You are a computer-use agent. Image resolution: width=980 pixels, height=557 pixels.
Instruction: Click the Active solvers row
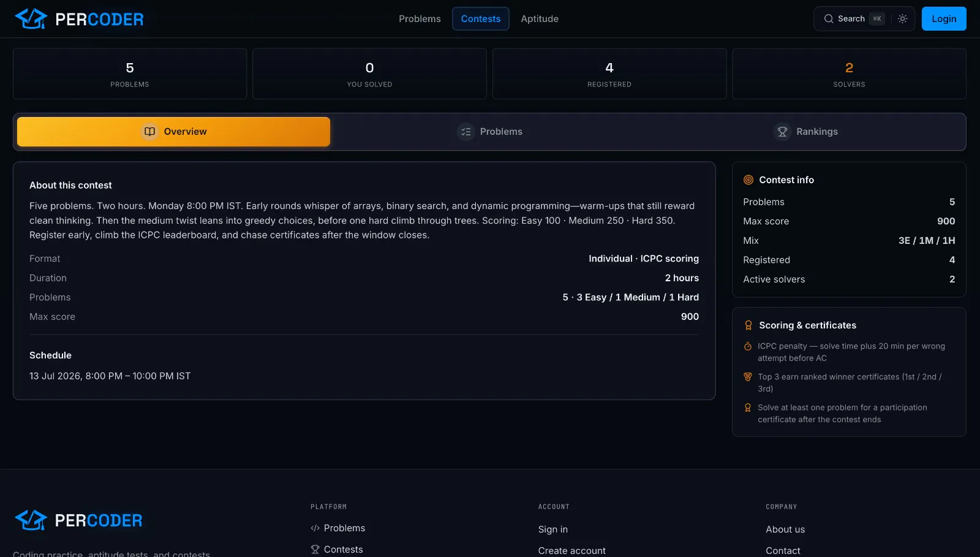click(x=849, y=279)
